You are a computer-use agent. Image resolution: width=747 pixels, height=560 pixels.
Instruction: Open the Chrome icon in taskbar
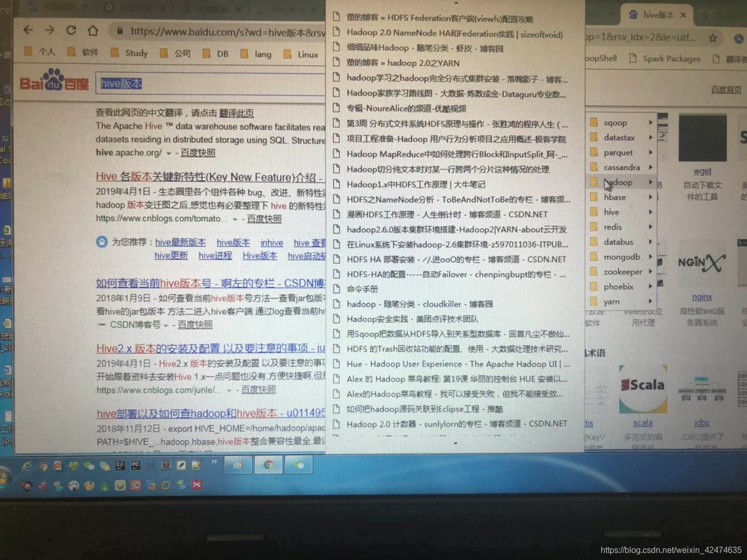[268, 465]
